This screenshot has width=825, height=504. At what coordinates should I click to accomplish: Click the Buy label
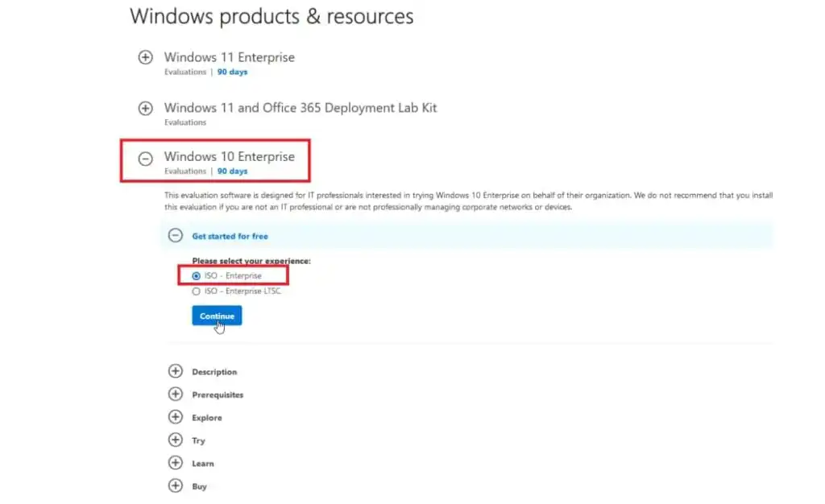pyautogui.click(x=200, y=486)
